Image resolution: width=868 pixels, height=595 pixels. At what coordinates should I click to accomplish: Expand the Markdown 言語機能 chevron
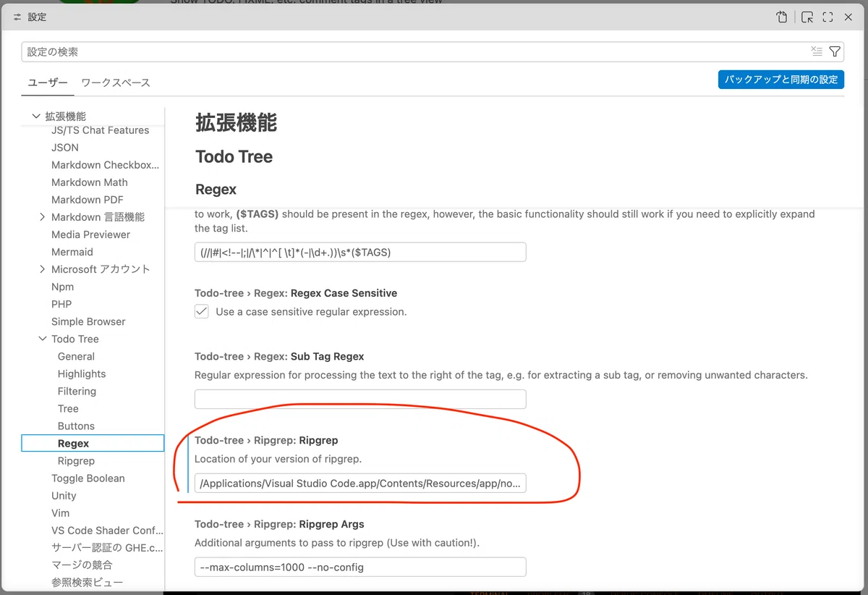tap(43, 217)
